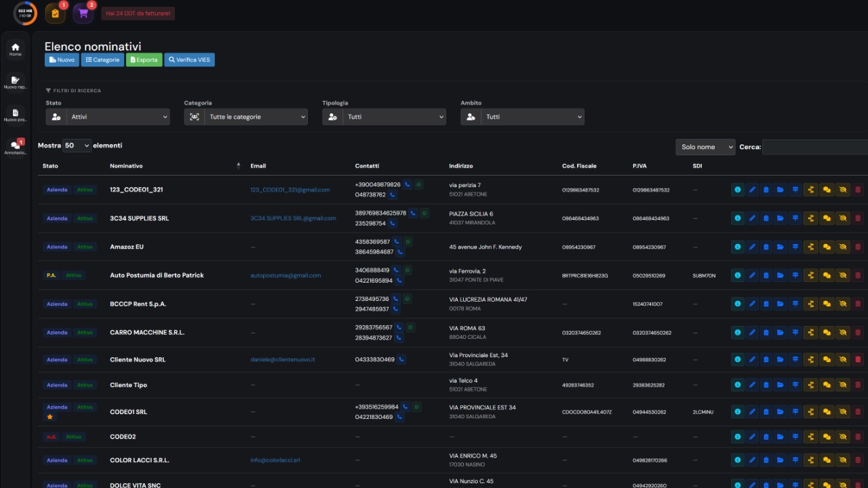Click the storage usage ring indicator

pyautogui.click(x=25, y=13)
